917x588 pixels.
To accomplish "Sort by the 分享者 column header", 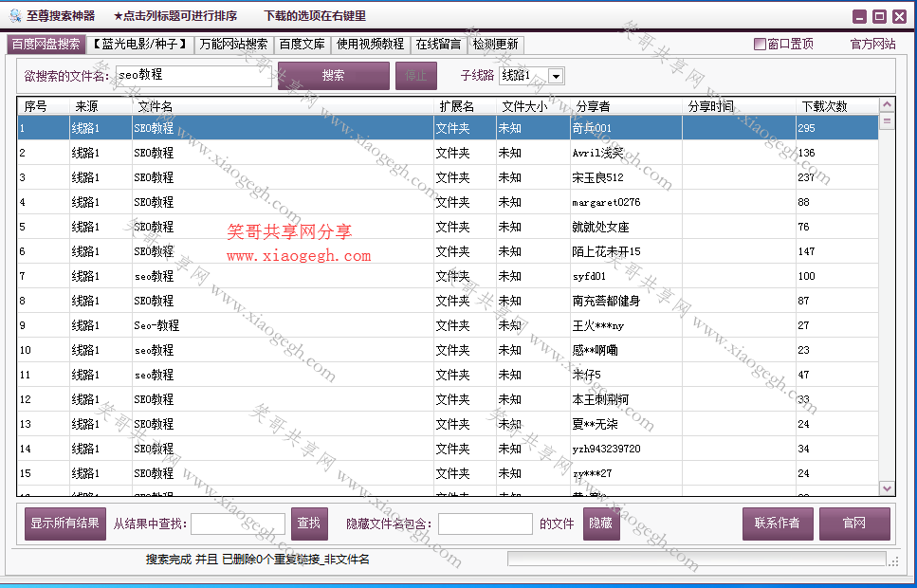I will (x=626, y=106).
